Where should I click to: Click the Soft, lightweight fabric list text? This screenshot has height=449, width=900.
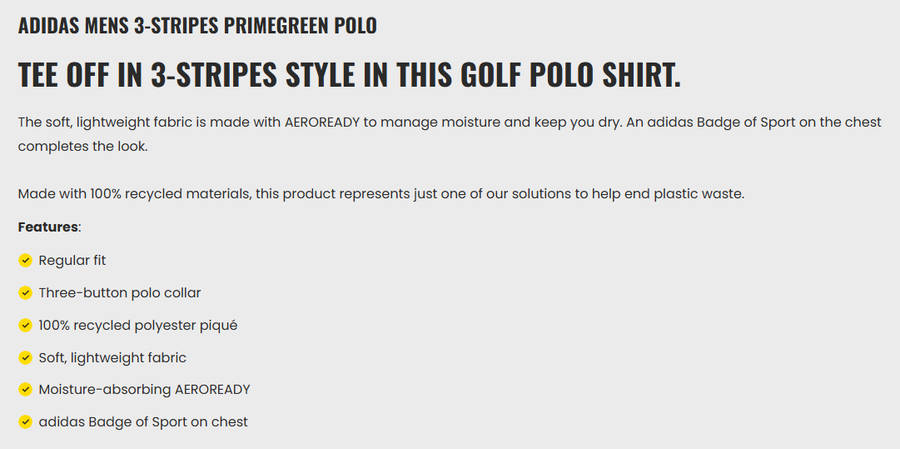pyautogui.click(x=112, y=357)
